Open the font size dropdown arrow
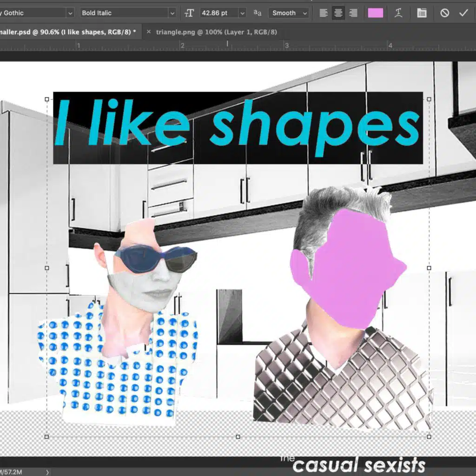This screenshot has height=476, width=476. (242, 13)
